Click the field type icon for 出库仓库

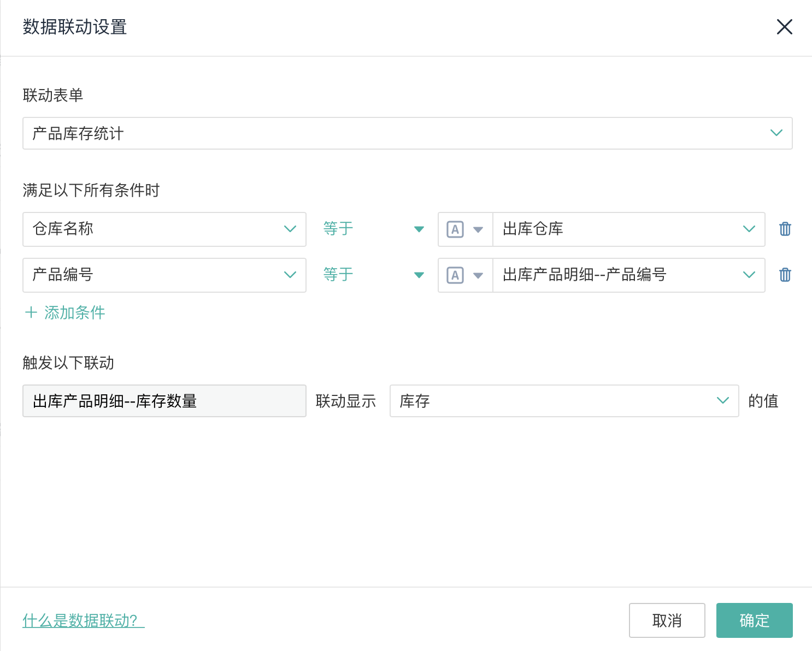[x=455, y=229]
